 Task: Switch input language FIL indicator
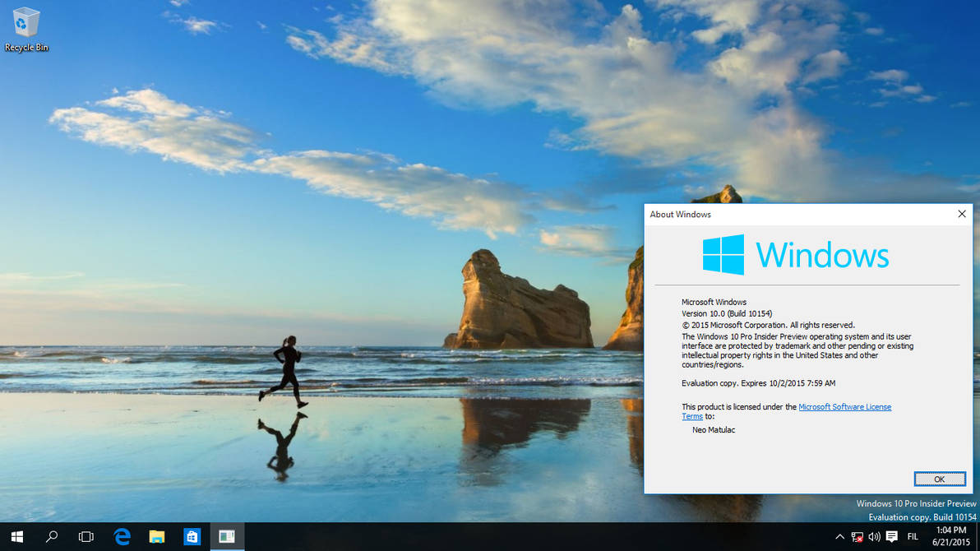(913, 537)
